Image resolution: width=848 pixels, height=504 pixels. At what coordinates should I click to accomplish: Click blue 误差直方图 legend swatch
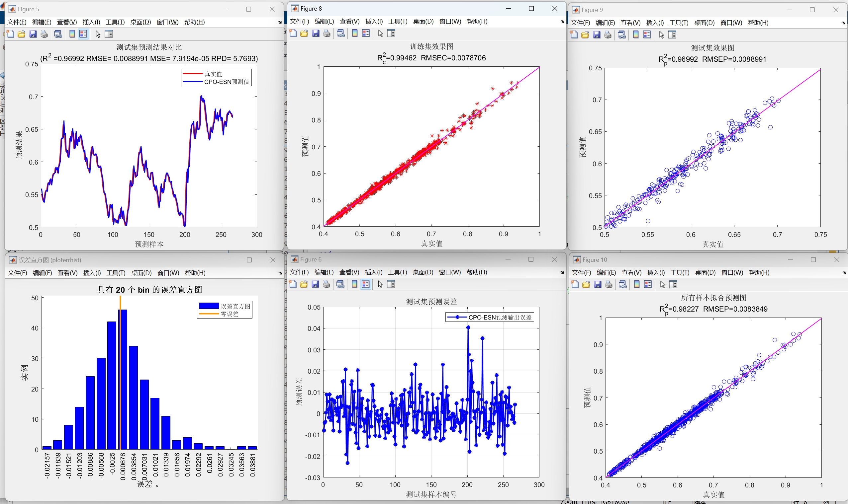point(209,306)
